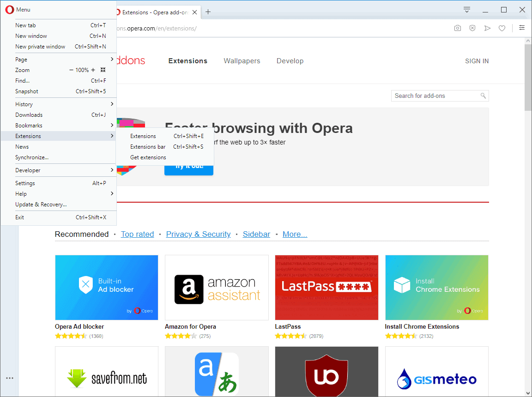532x397 pixels.
Task: Open the tab menu icon in title bar
Action: click(x=467, y=10)
